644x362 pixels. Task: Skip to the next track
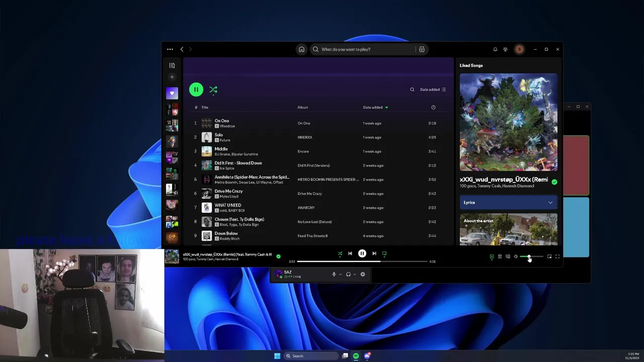click(374, 254)
